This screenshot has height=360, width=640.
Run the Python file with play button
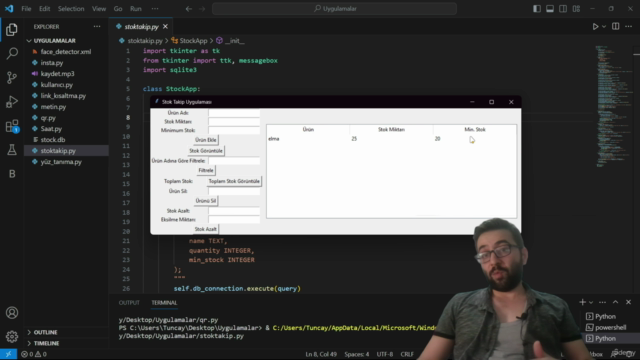pos(595,27)
